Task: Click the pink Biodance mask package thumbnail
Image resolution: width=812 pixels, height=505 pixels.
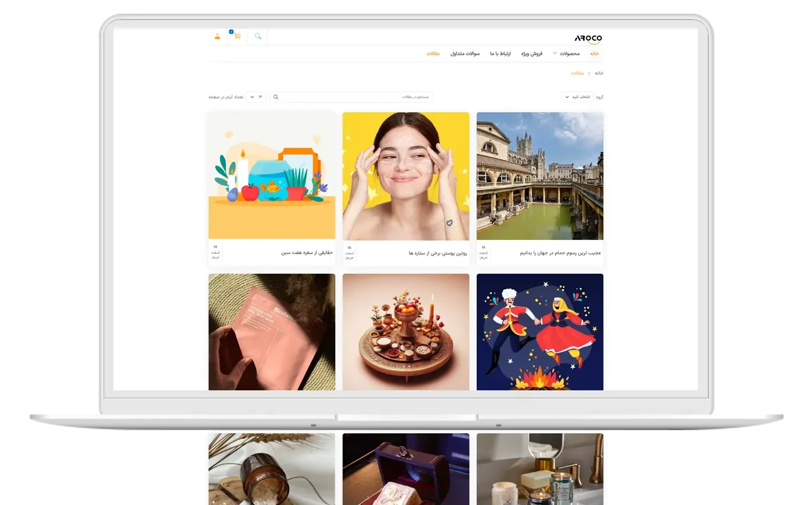Action: pos(272,332)
